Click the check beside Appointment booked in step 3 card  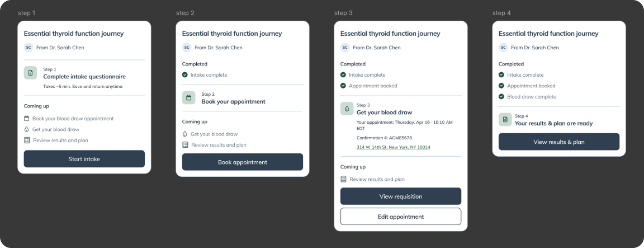pos(343,86)
